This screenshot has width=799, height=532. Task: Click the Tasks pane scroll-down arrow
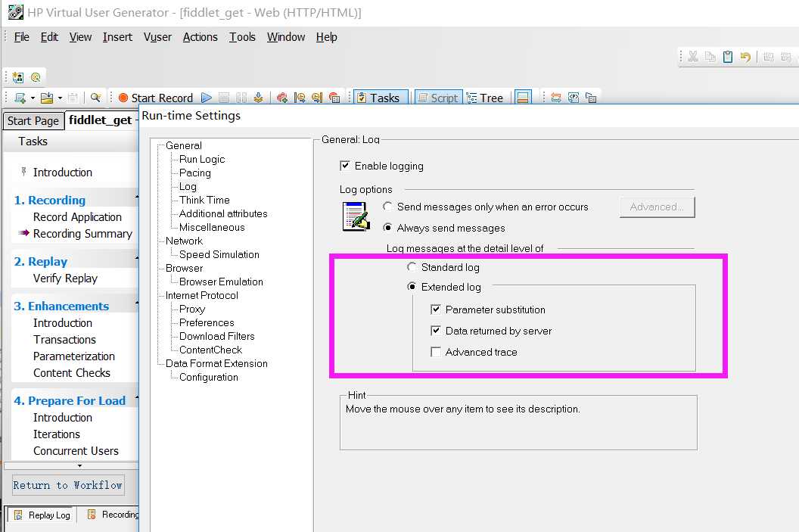(x=79, y=465)
